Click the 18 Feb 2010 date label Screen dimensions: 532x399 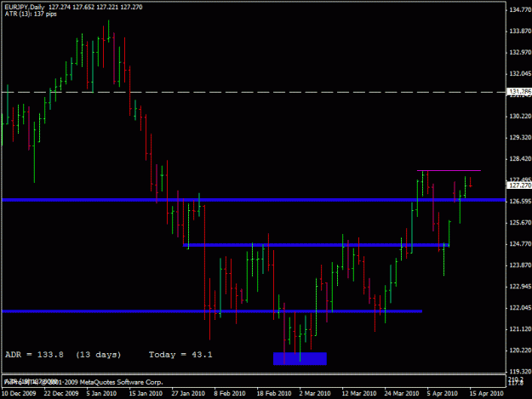click(x=274, y=394)
